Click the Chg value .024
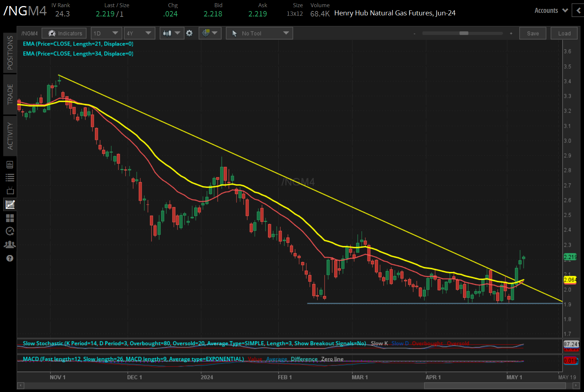The image size is (584, 392). click(x=170, y=14)
